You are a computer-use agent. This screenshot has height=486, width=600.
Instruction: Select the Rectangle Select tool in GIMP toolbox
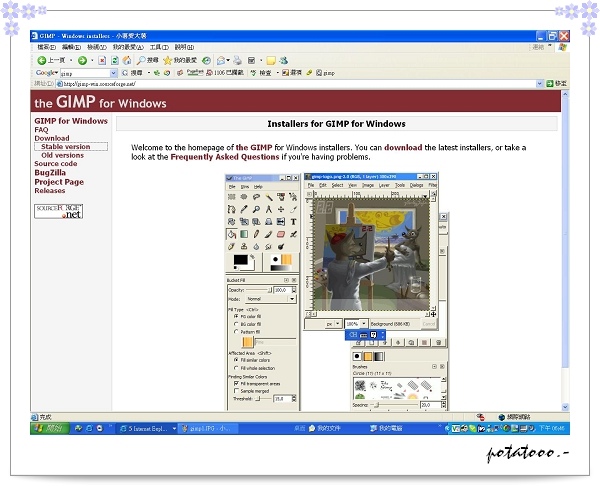[x=232, y=197]
